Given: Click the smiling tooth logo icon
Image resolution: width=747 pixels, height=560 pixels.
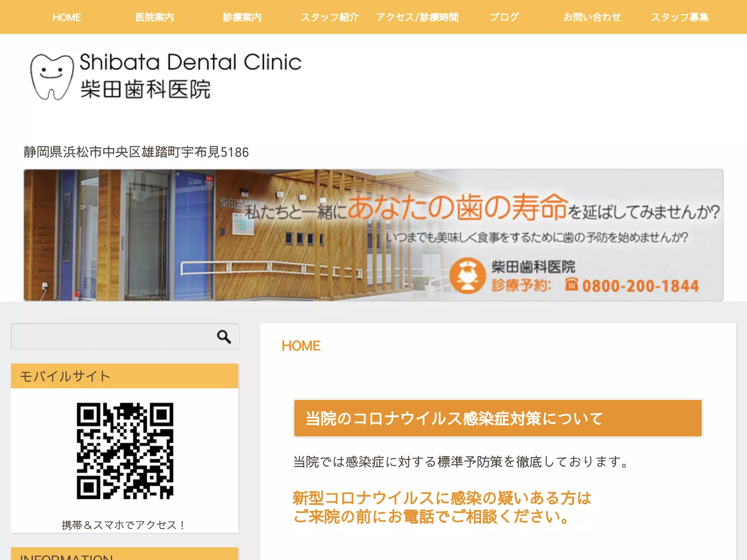Looking at the screenshot, I should pos(52,77).
